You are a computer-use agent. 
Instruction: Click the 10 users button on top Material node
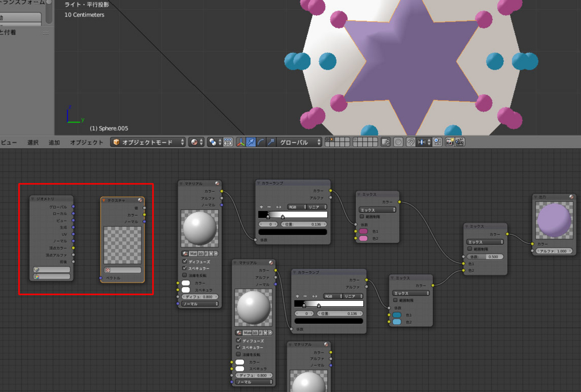point(200,254)
